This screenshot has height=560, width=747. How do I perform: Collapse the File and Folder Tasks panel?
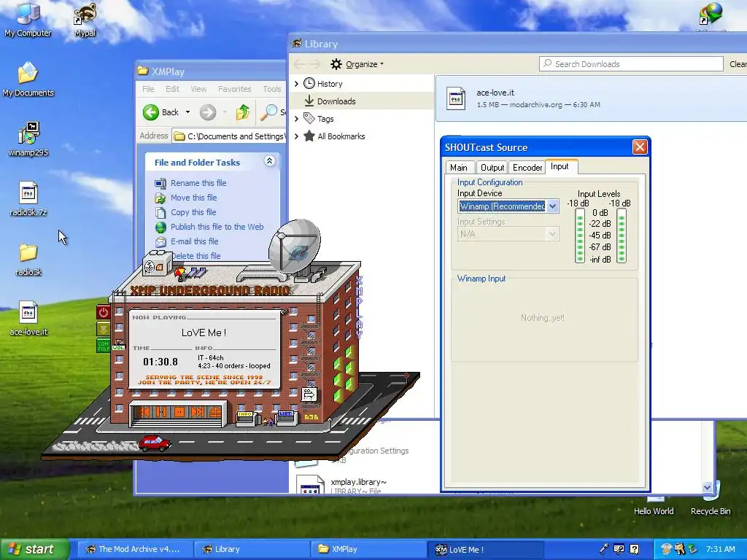(270, 161)
